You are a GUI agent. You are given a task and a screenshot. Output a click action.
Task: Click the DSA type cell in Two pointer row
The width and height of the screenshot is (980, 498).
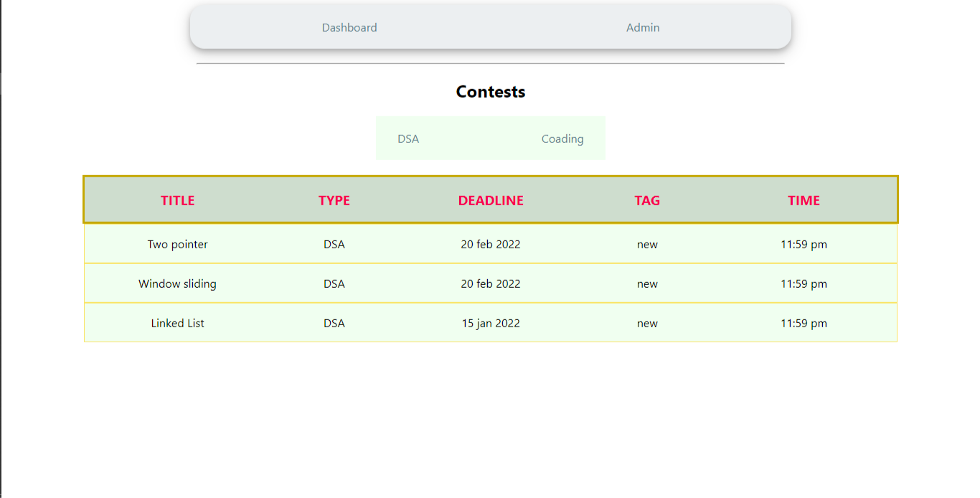(334, 244)
